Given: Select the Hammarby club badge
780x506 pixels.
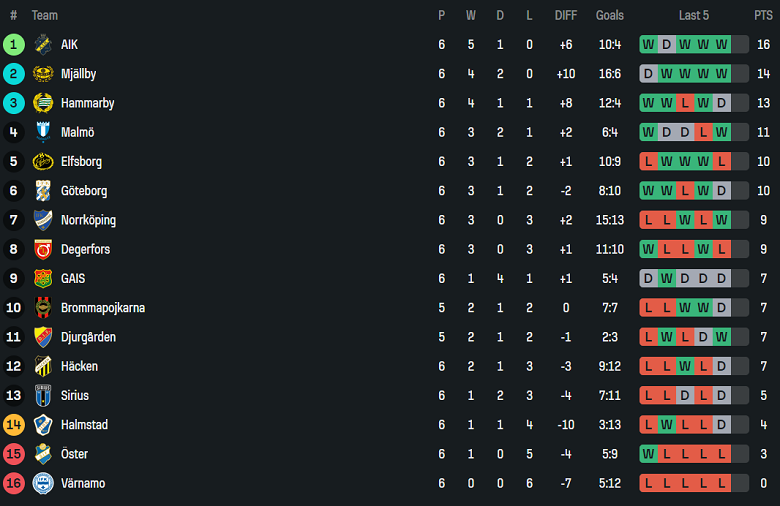Looking at the screenshot, I should click(42, 103).
